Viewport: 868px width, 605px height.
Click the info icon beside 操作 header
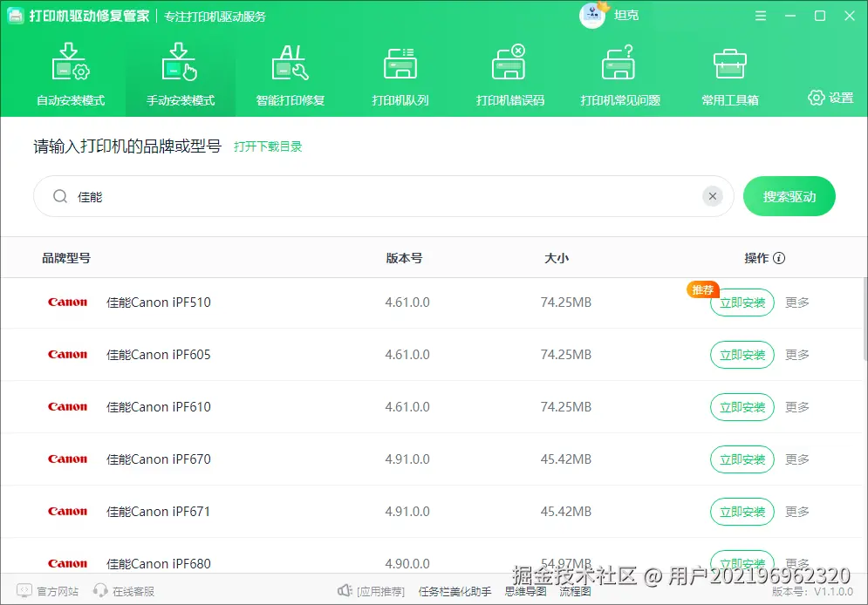(x=779, y=258)
